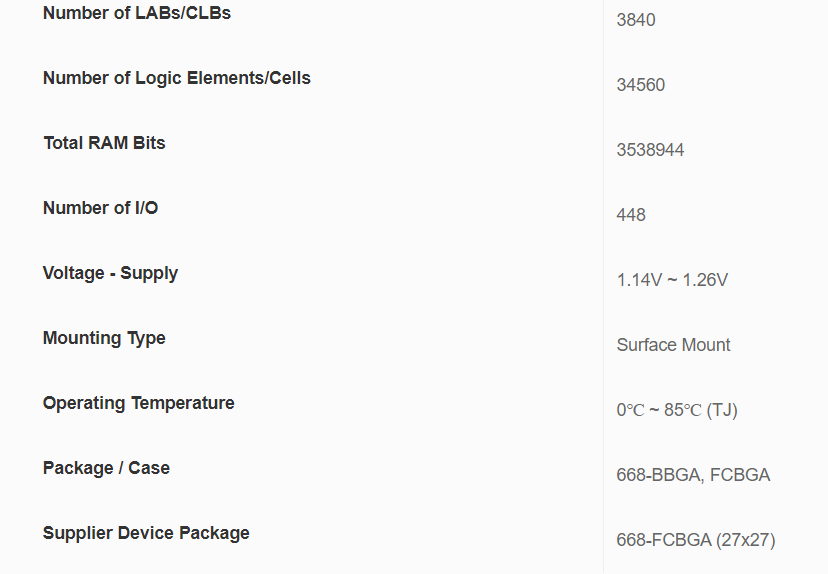The height and width of the screenshot is (574, 828).
Task: Click the 1.14V minimum voltage text
Action: pyautogui.click(x=639, y=280)
